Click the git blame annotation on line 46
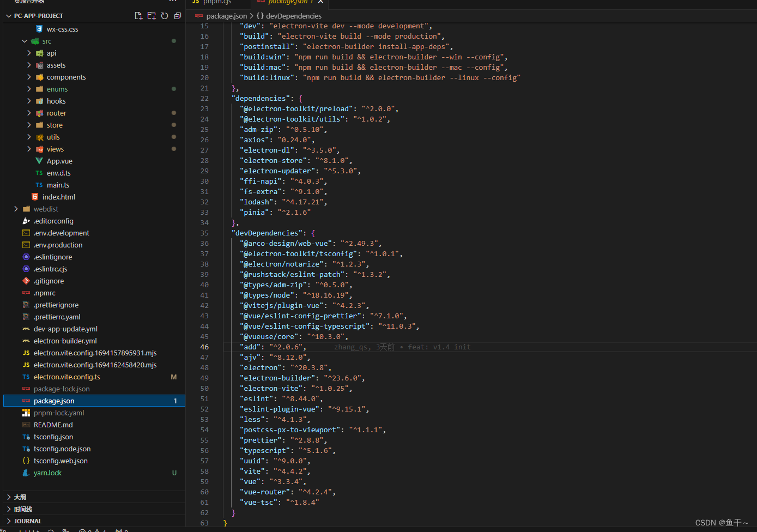This screenshot has width=757, height=532. pos(402,347)
